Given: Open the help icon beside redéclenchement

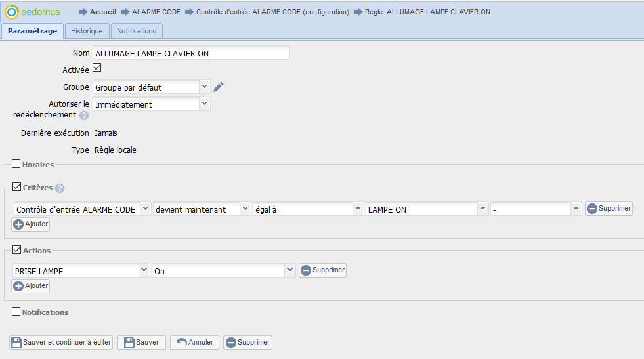Looking at the screenshot, I should click(84, 116).
